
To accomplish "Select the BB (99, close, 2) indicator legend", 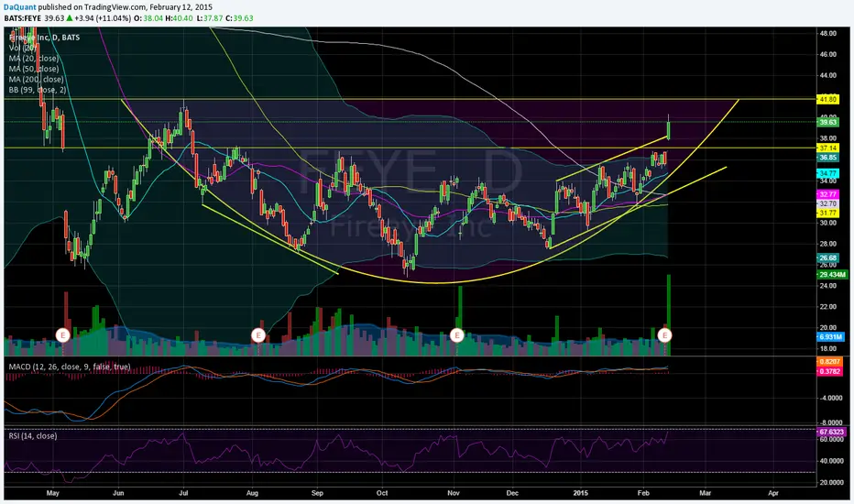I will (37, 90).
